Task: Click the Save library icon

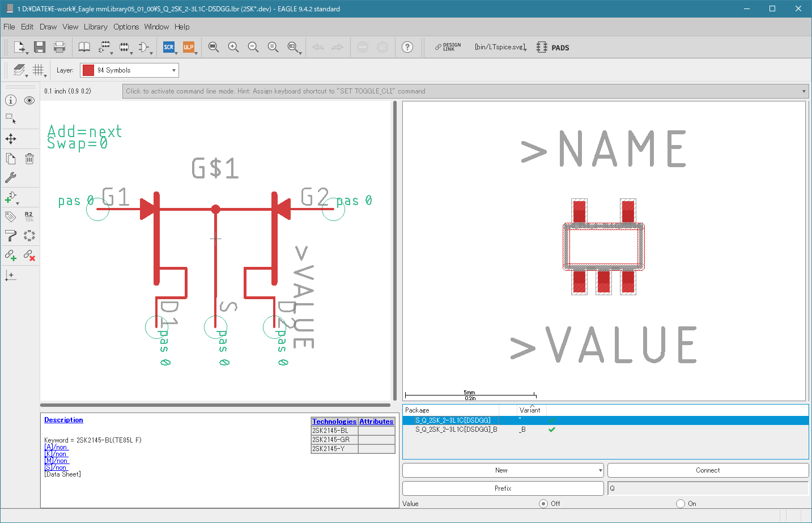Action: click(x=39, y=47)
